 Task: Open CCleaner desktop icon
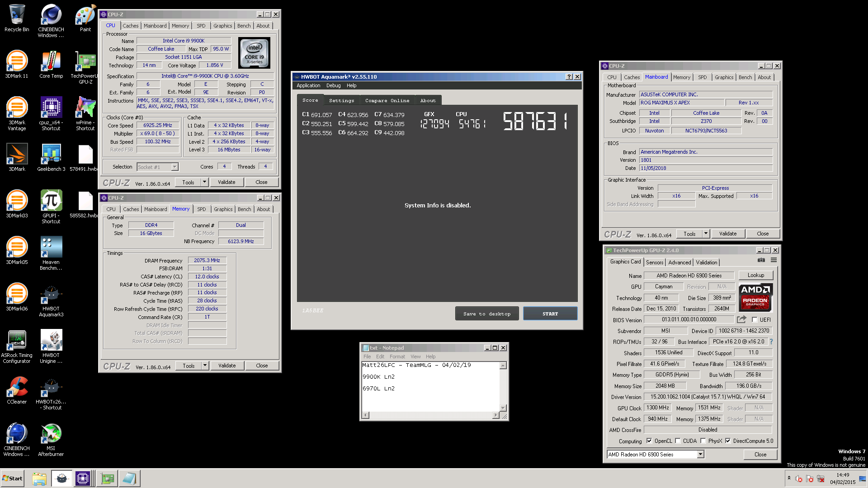tap(17, 390)
